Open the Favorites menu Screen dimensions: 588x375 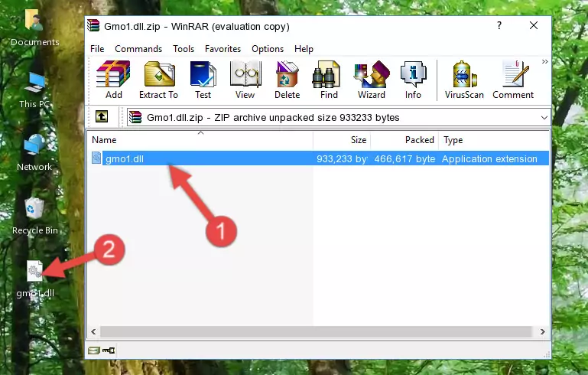[x=223, y=49]
